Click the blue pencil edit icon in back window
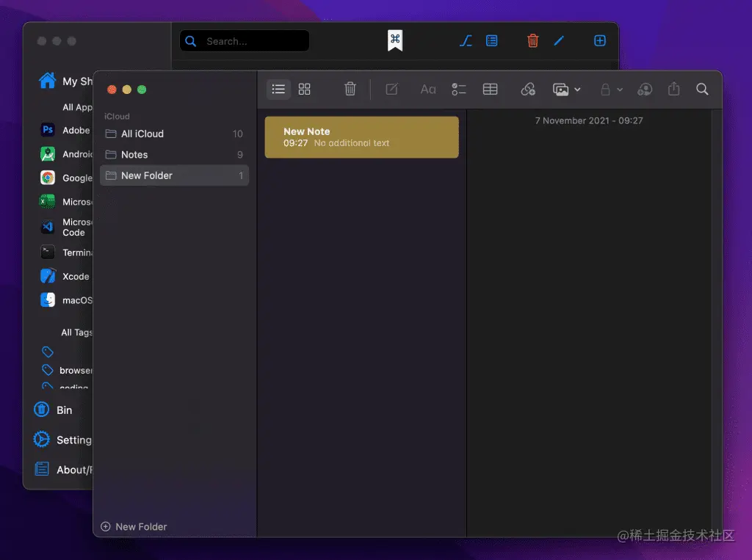Screen dimensions: 752x560 point(559,41)
